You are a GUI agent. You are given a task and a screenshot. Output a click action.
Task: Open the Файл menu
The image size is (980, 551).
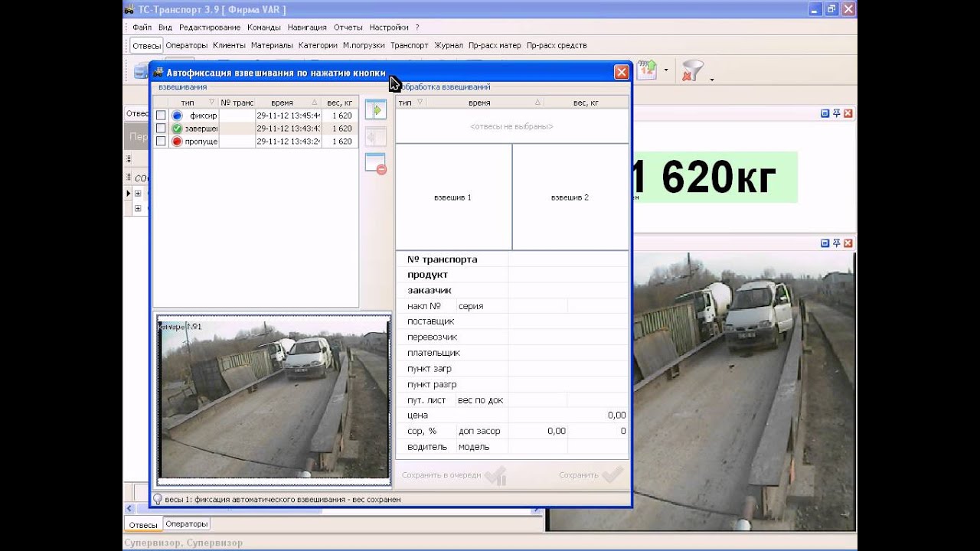[142, 27]
